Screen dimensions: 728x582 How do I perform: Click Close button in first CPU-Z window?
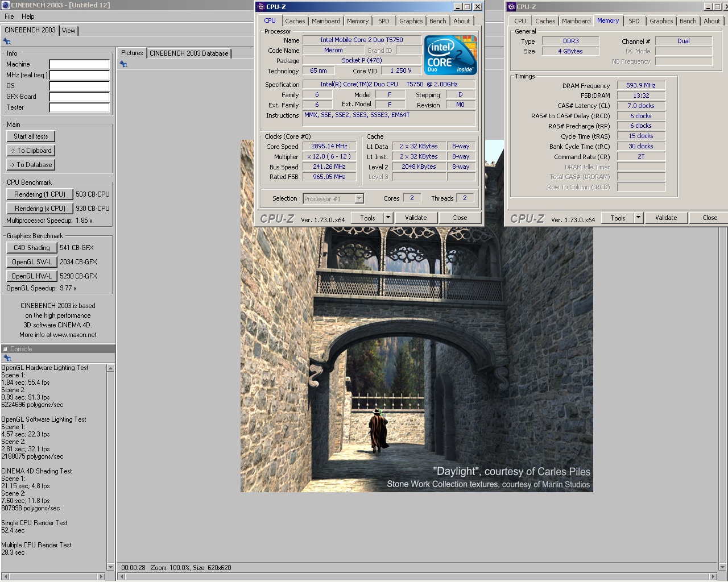[x=460, y=218]
